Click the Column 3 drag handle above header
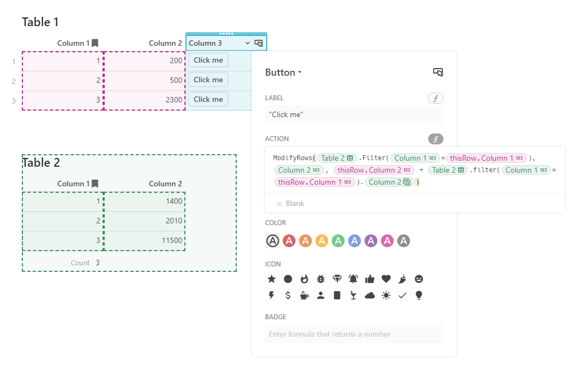This screenshot has width=588, height=365. [x=226, y=34]
